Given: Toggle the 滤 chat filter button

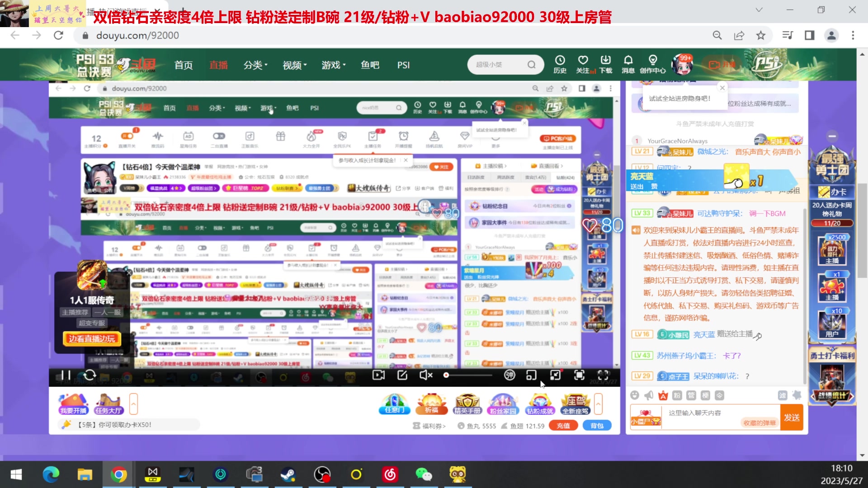Looking at the screenshot, I should 783,395.
